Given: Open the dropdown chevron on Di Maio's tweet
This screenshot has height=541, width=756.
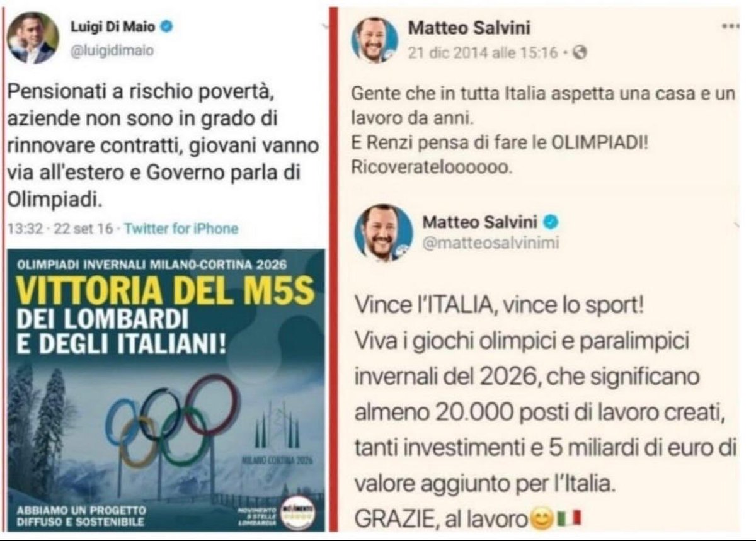Looking at the screenshot, I should click(x=325, y=26).
